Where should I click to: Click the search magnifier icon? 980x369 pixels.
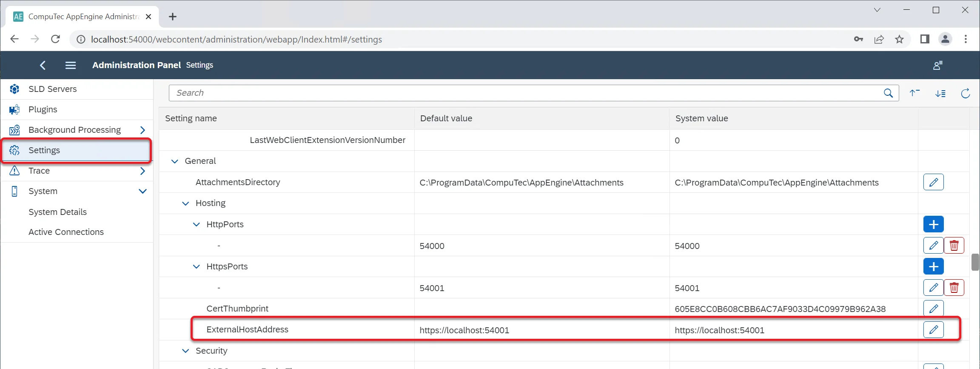click(888, 93)
